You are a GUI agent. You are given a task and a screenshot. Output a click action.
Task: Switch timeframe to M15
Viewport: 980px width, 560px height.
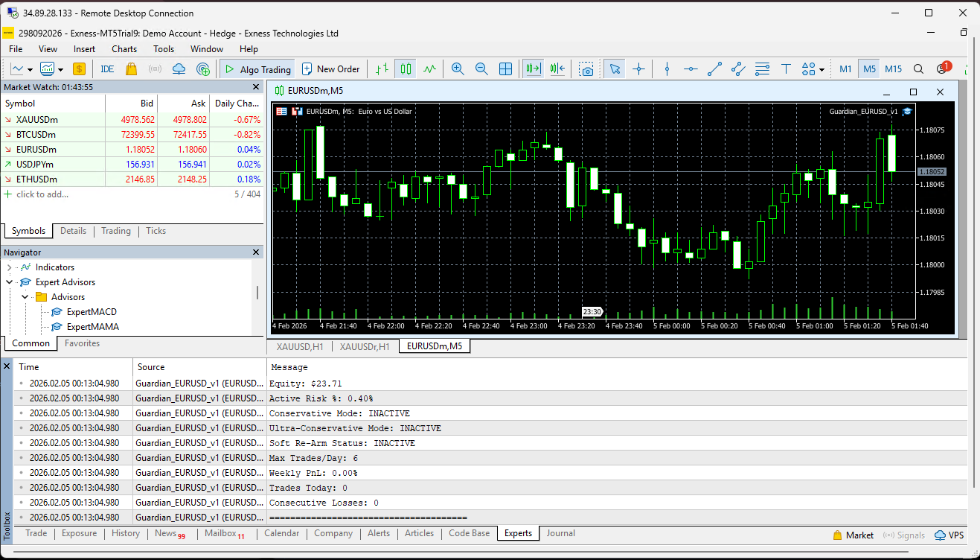pos(893,69)
